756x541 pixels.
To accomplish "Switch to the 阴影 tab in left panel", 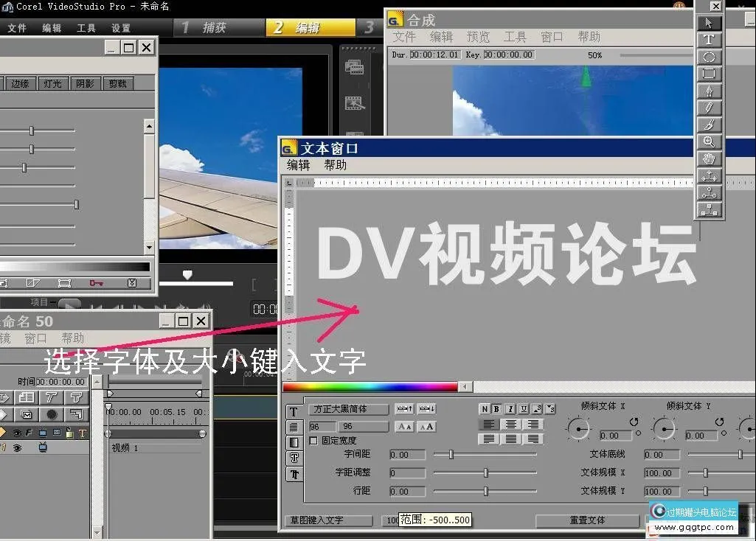I will click(85, 83).
